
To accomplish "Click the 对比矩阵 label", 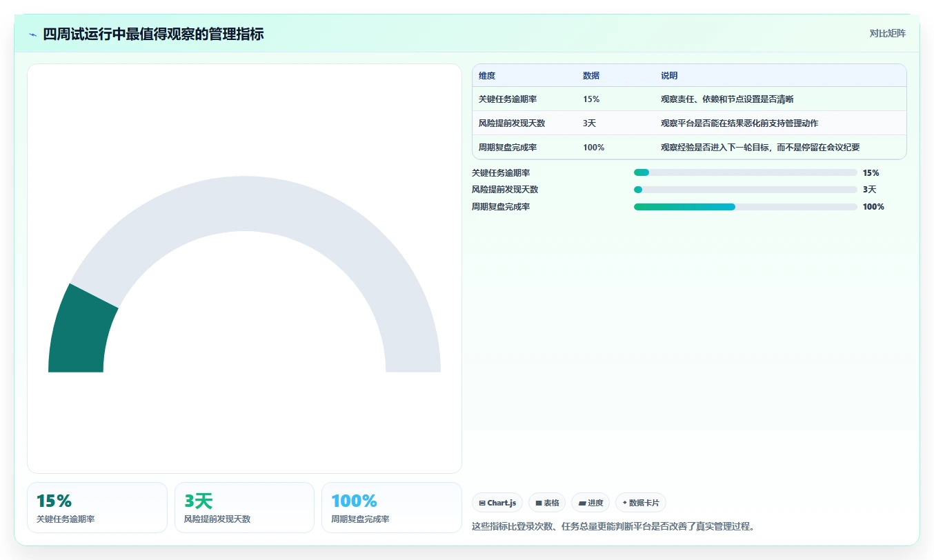I will pyautogui.click(x=887, y=33).
